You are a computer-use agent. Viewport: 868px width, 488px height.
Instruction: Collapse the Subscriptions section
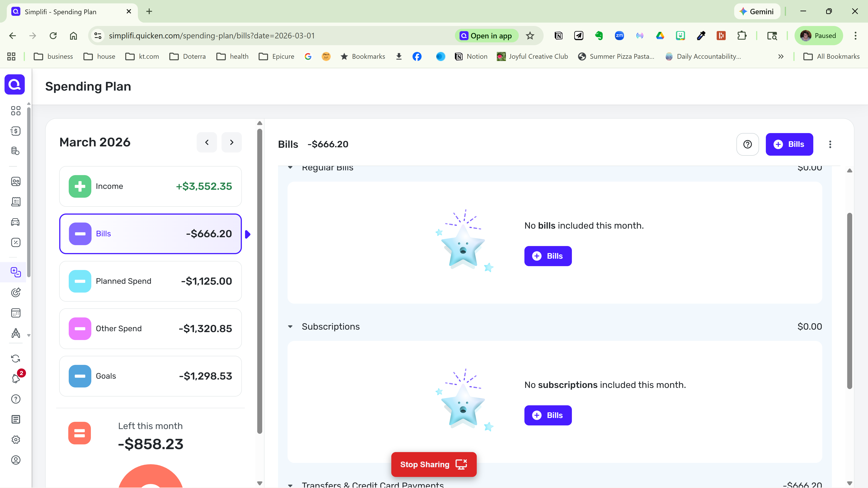pos(290,327)
